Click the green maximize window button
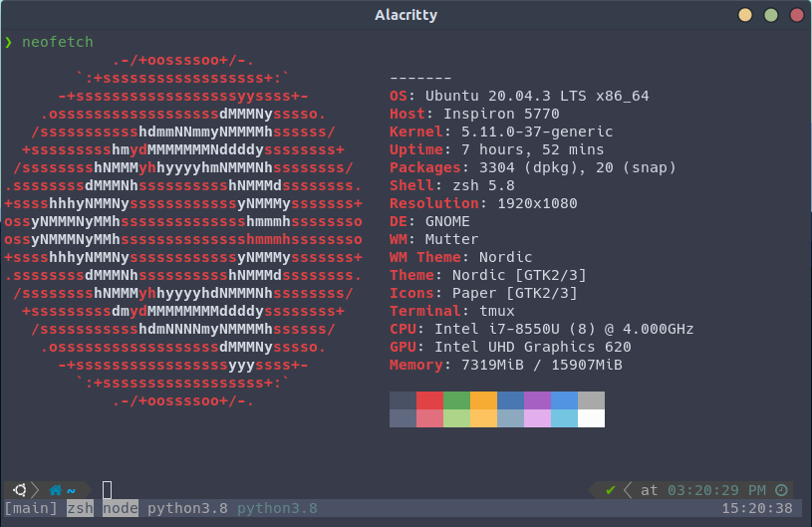 coord(771,15)
